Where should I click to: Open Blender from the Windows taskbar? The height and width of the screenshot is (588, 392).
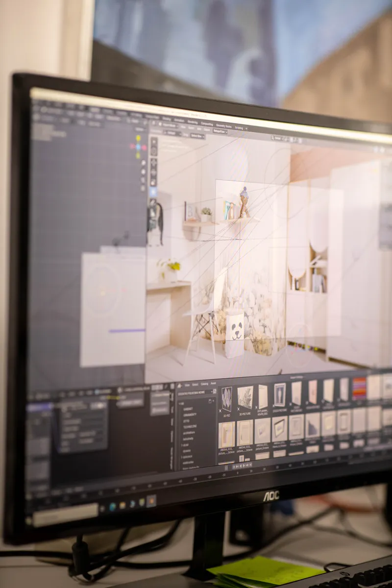tap(151, 500)
